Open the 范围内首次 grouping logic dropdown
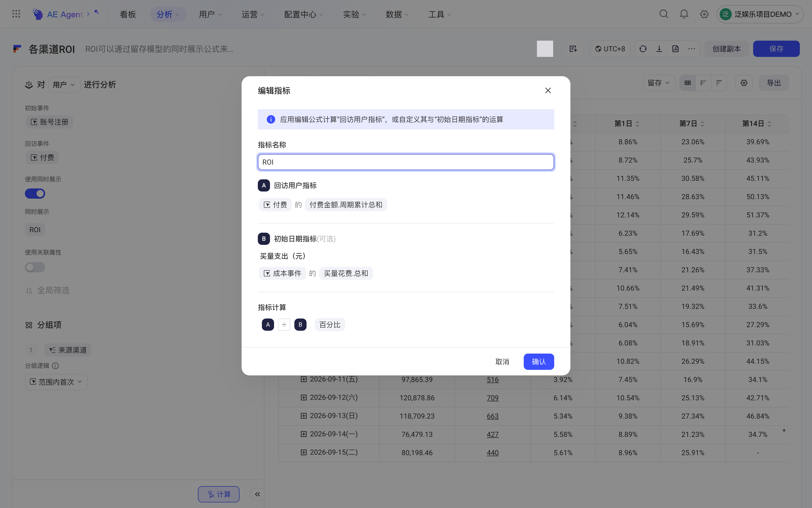The width and height of the screenshot is (812, 508). (56, 382)
